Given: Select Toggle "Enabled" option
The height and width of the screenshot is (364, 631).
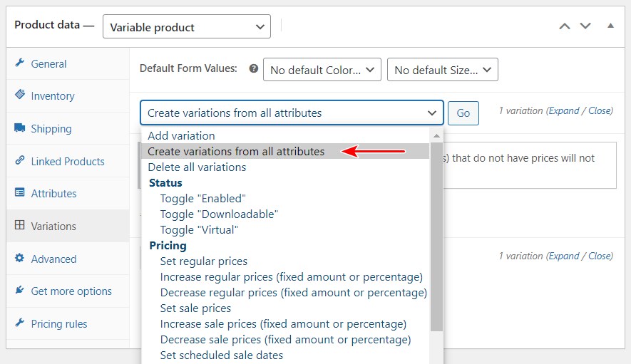Looking at the screenshot, I should click(285, 198).
